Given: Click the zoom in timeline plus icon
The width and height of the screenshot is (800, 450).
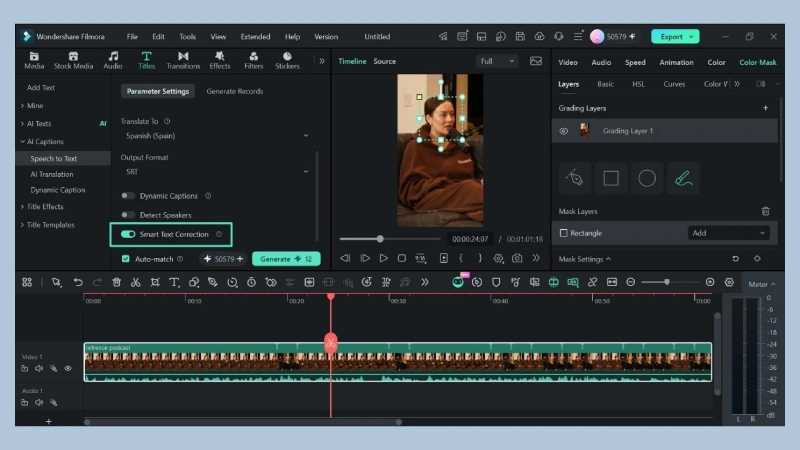Looking at the screenshot, I should (710, 282).
